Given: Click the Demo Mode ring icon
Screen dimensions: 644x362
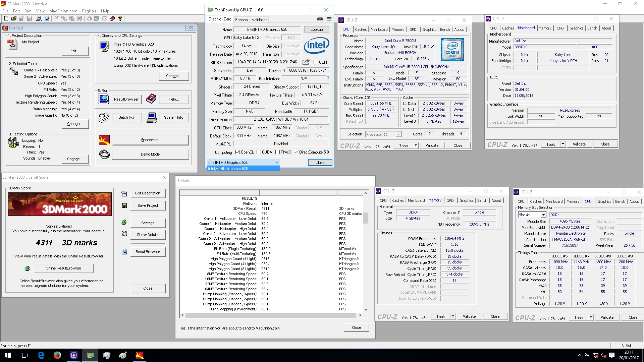Looking at the screenshot, I should (104, 154).
